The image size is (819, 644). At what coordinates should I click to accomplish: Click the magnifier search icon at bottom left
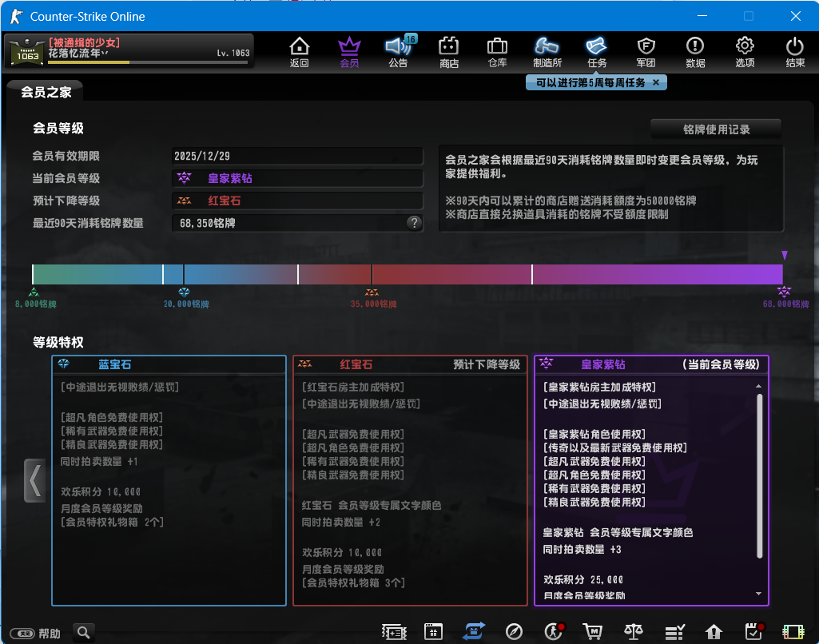tap(84, 633)
